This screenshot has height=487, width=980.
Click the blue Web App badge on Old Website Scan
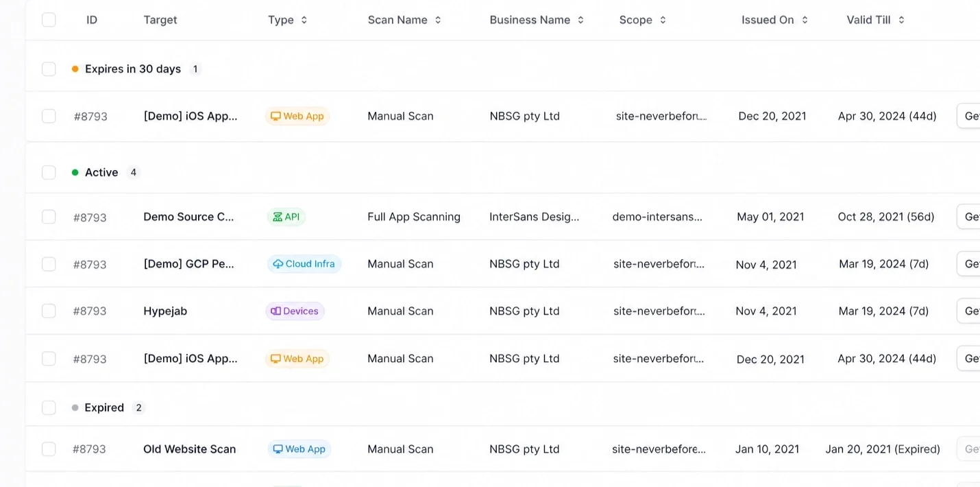coord(299,449)
